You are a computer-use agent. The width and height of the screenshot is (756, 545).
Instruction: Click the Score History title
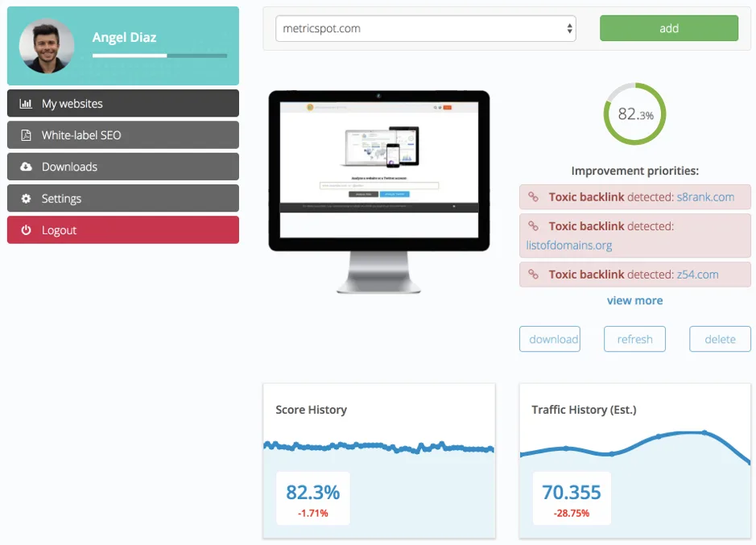(311, 410)
